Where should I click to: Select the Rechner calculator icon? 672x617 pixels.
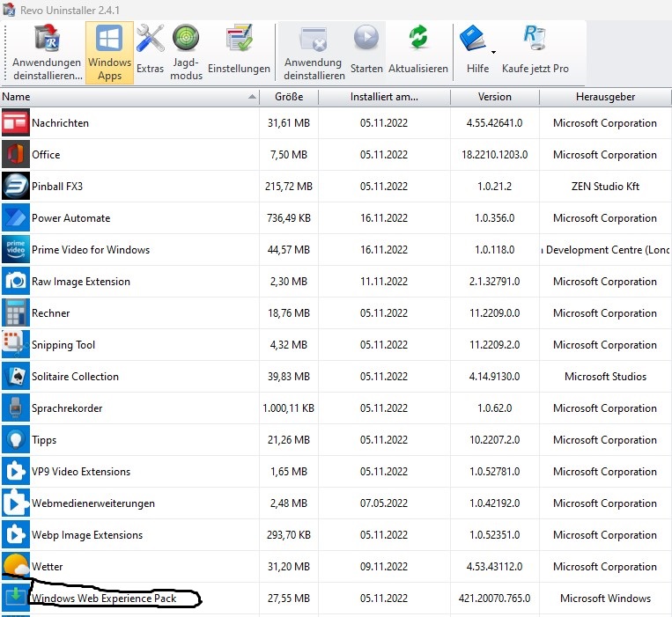pyautogui.click(x=16, y=312)
